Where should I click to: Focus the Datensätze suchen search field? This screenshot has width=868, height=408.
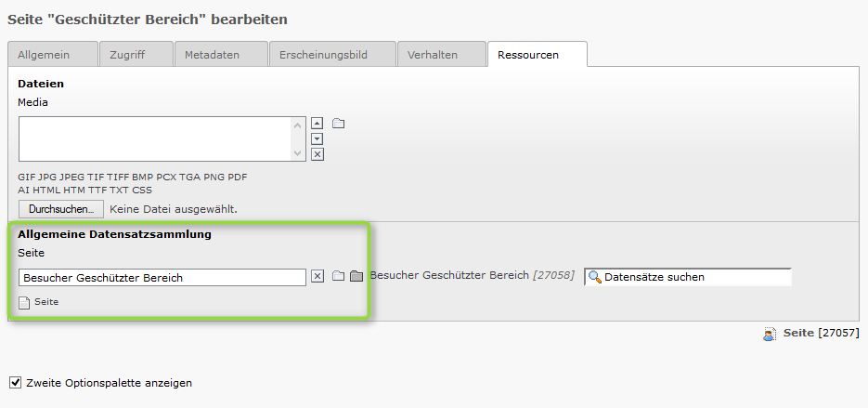688,277
